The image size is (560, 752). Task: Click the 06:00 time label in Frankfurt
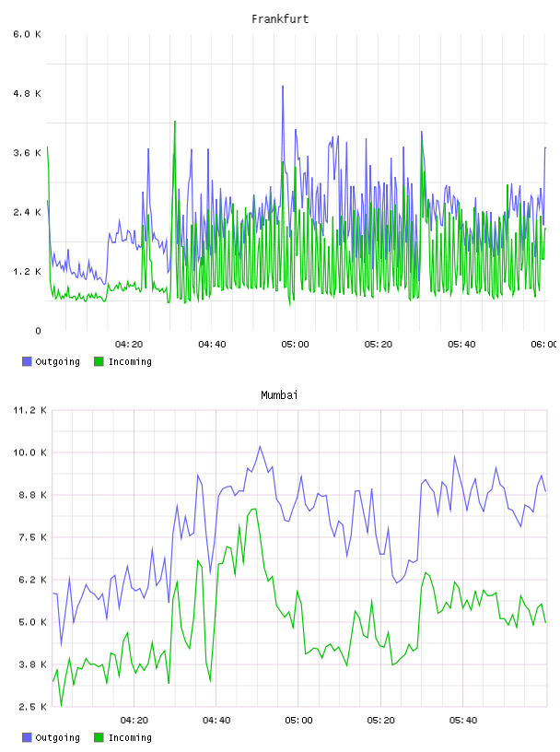[x=543, y=345]
